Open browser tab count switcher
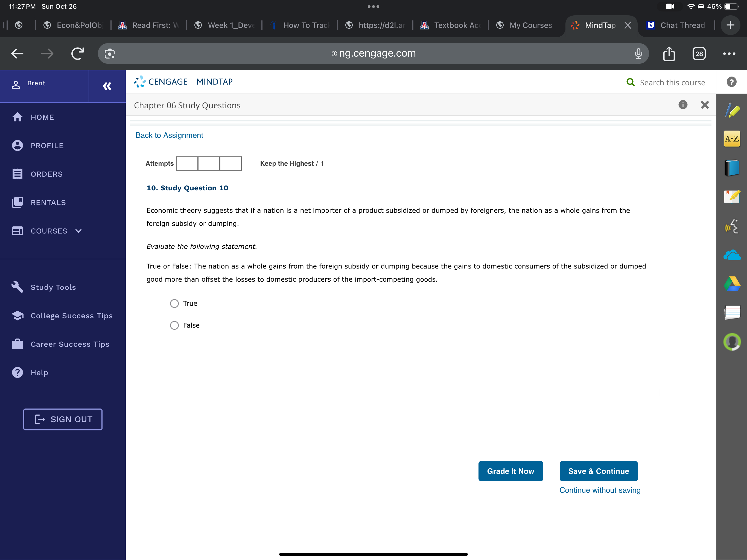Screen dimensions: 747x560 point(699,53)
